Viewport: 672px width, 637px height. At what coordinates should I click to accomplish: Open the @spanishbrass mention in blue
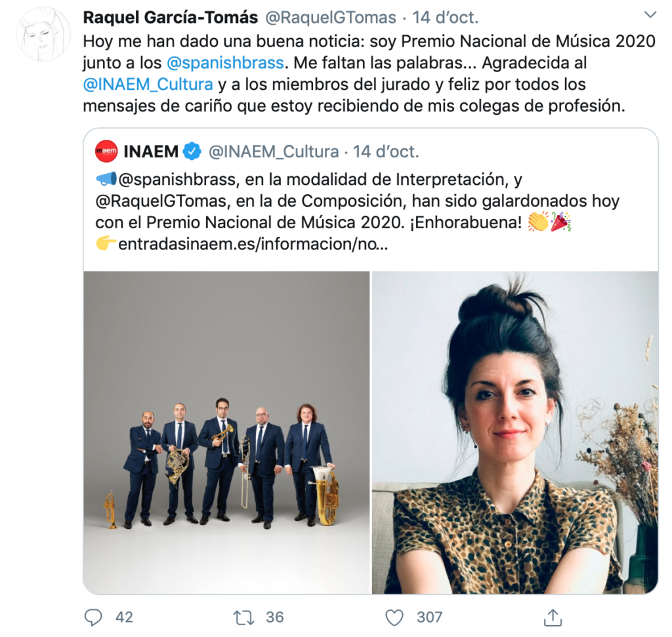[225, 63]
